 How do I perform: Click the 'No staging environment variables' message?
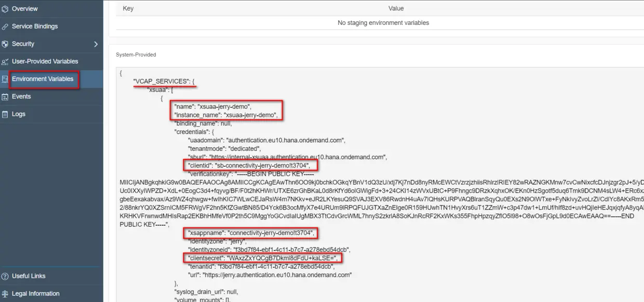coord(383,23)
